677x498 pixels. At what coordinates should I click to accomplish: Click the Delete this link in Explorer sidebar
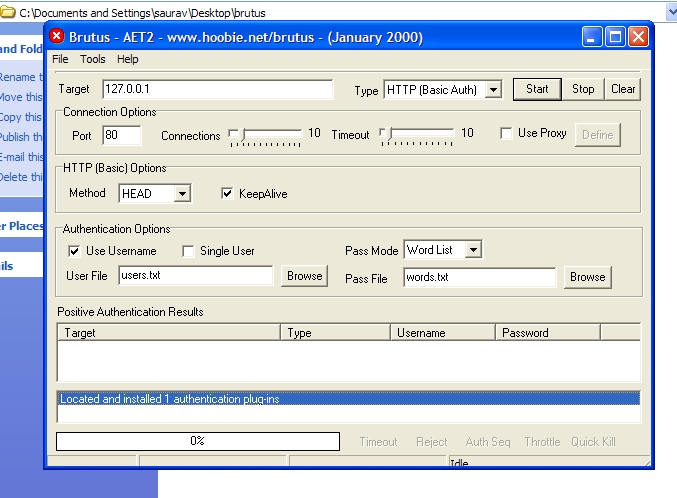click(21, 177)
